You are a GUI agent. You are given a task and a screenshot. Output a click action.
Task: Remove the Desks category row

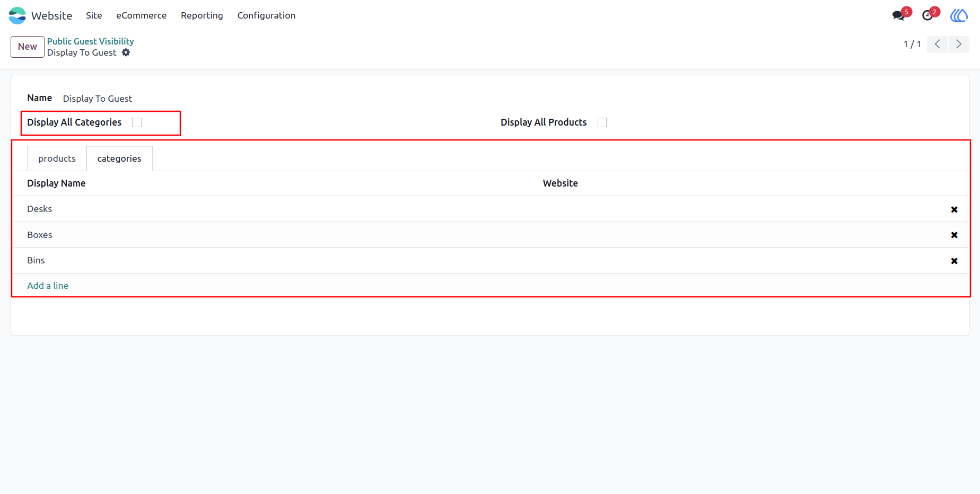[x=954, y=209]
